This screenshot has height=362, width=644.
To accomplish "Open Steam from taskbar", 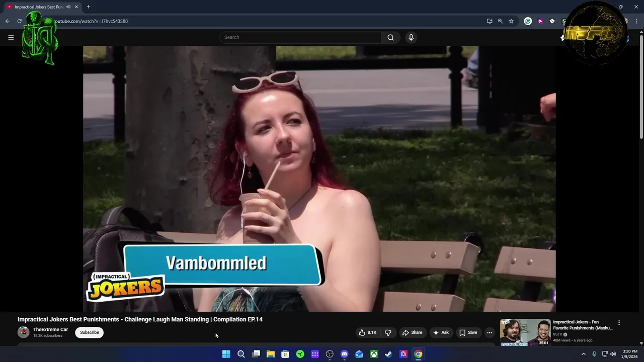I will tap(388, 354).
